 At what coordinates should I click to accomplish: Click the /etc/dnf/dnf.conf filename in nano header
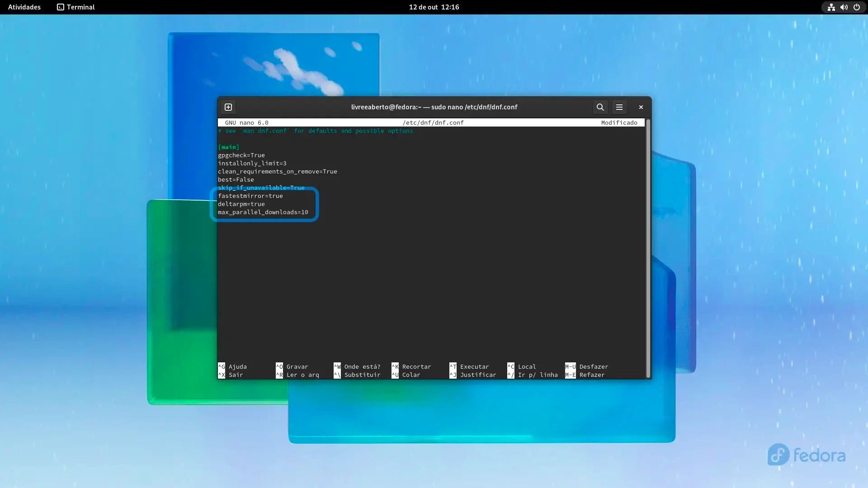(433, 122)
